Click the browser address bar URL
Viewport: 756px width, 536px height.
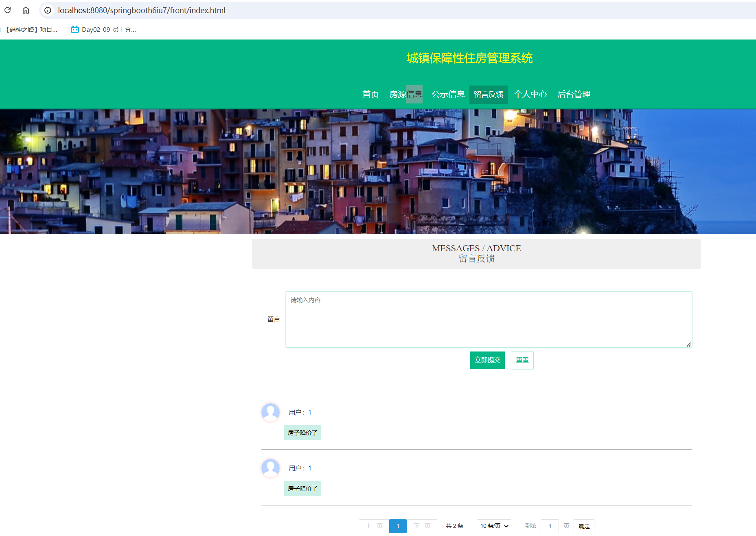(x=142, y=10)
